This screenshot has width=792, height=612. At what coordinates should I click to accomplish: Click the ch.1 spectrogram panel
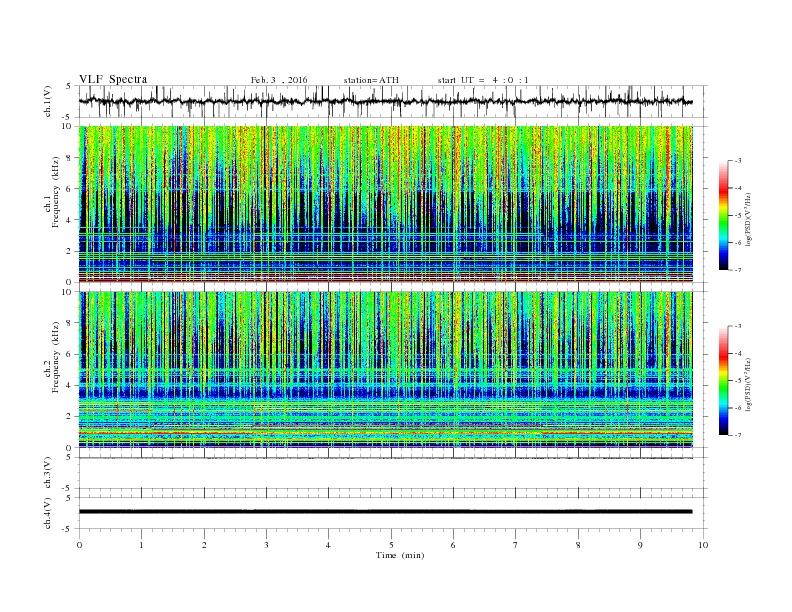point(386,204)
